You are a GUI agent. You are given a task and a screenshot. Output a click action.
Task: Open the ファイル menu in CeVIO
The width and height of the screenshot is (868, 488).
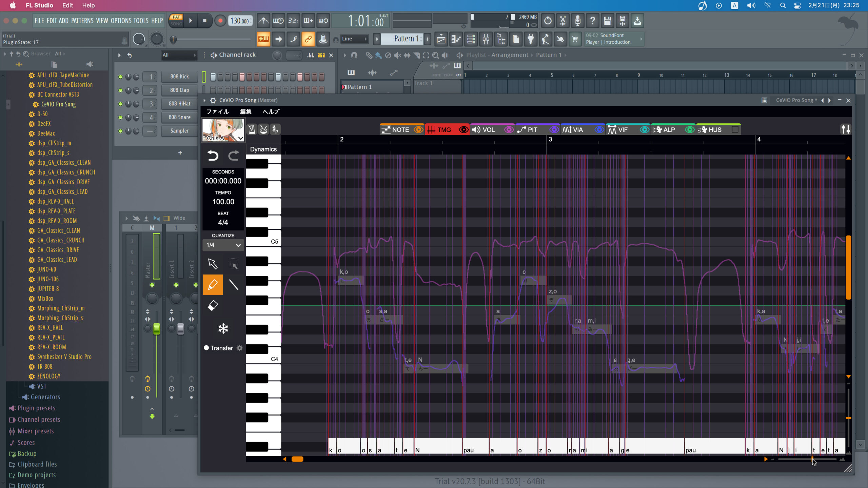coord(217,111)
